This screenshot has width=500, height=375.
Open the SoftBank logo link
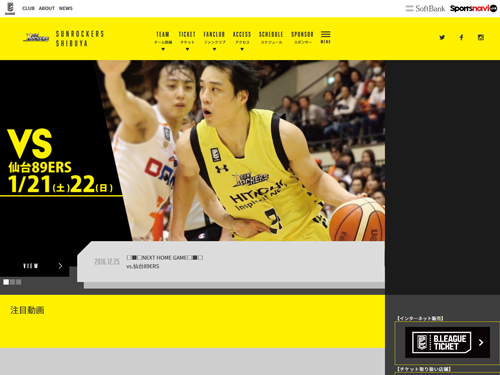click(425, 8)
